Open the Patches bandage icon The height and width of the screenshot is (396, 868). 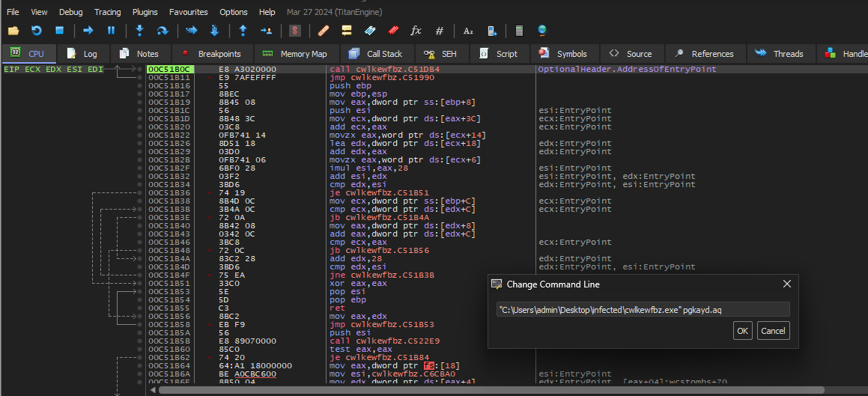coord(324,31)
